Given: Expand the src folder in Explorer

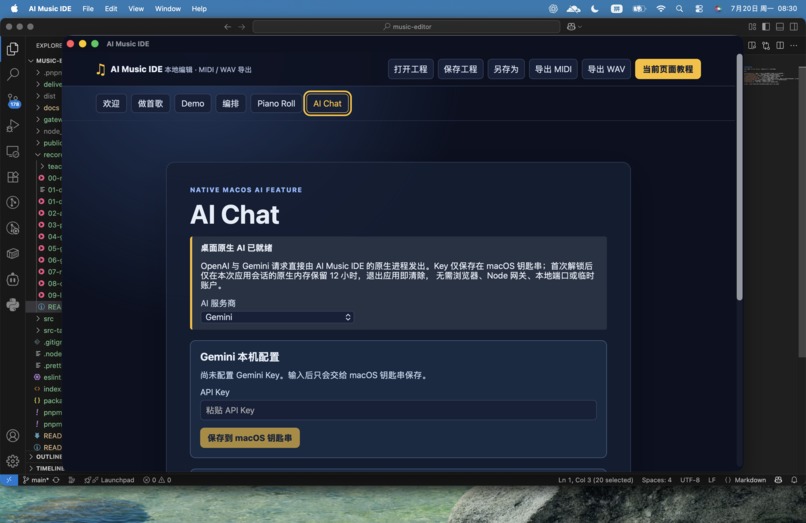Looking at the screenshot, I should click(x=46, y=319).
